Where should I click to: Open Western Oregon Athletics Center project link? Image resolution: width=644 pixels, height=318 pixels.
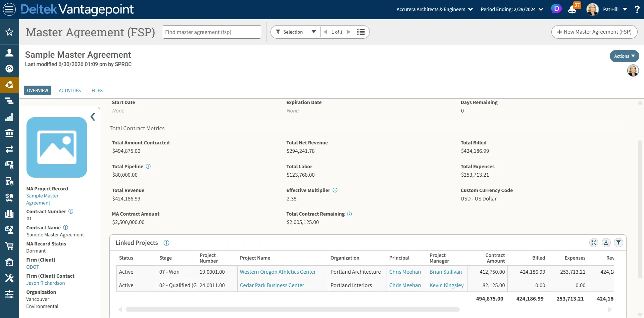278,272
